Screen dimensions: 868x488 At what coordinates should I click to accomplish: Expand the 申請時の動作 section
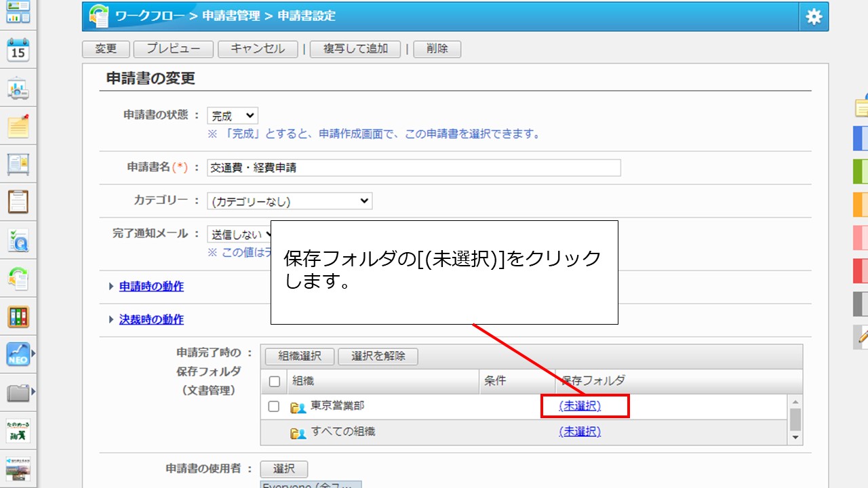(x=151, y=287)
